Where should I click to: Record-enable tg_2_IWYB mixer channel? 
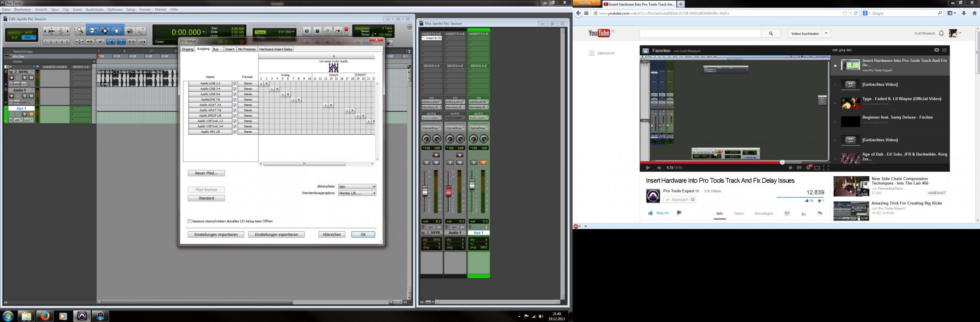pyautogui.click(x=436, y=155)
